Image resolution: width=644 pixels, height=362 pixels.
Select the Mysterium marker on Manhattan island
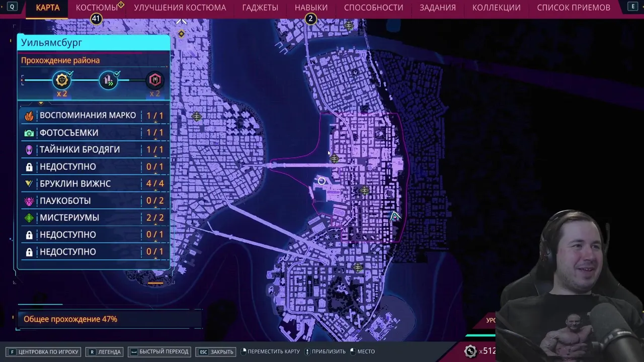pyautogui.click(x=197, y=117)
